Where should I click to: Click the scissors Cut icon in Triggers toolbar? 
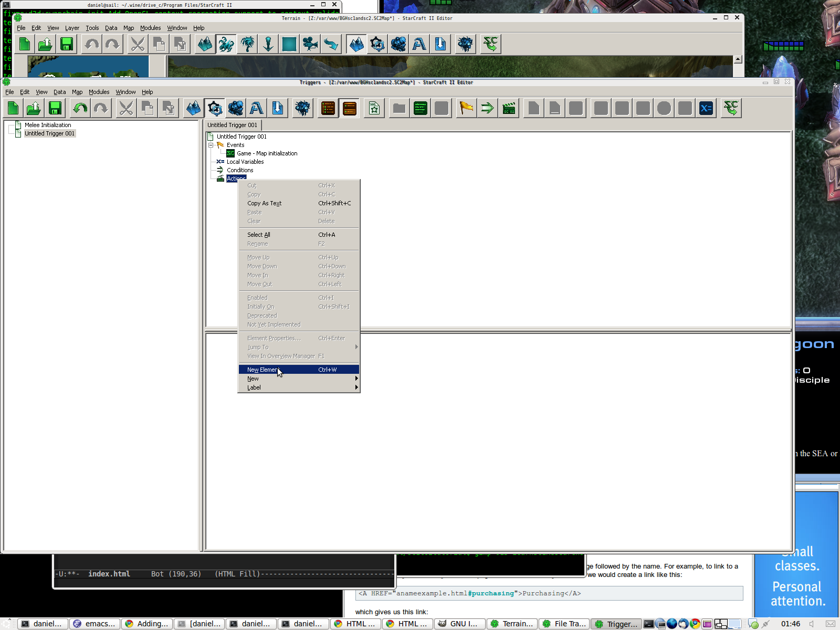(126, 109)
